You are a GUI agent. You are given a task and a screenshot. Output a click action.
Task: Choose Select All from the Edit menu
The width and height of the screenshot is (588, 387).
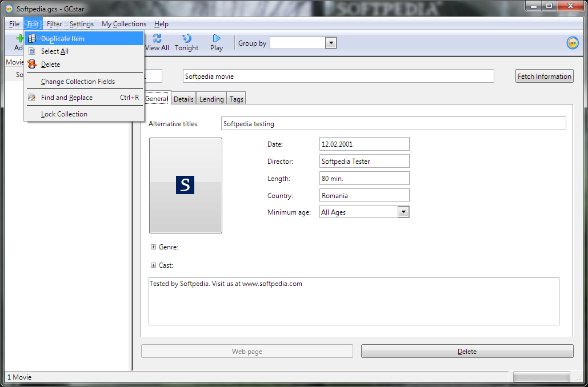[84, 51]
